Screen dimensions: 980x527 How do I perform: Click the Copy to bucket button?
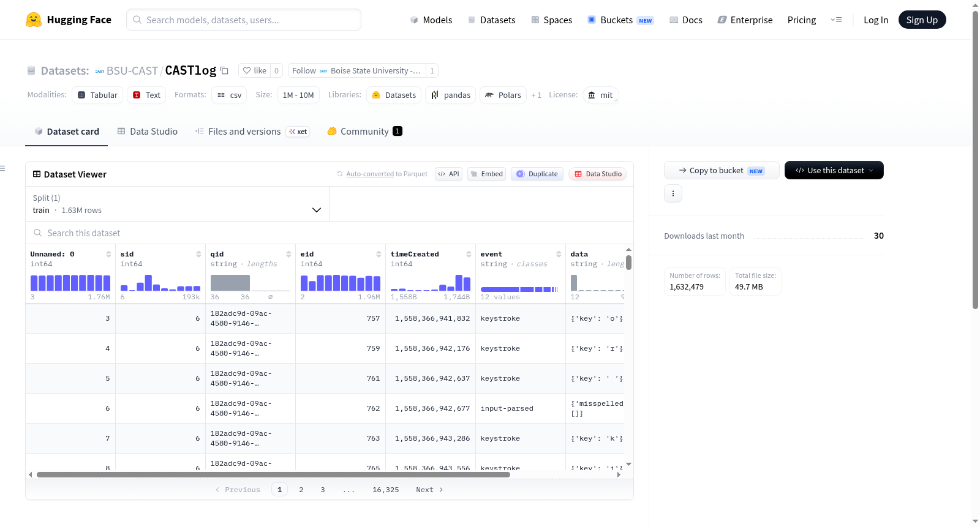click(x=722, y=170)
